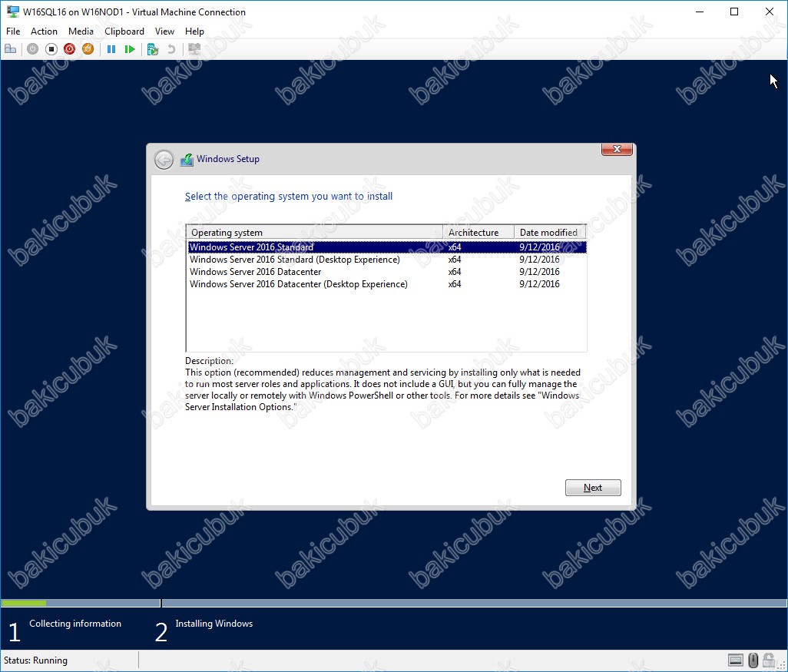Click the padlock status bar icon

tap(768, 660)
